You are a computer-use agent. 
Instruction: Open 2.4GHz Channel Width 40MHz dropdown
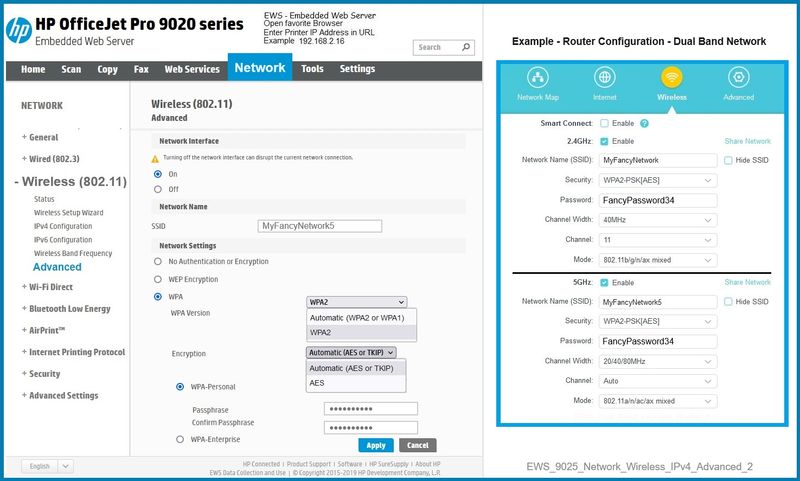pos(658,220)
